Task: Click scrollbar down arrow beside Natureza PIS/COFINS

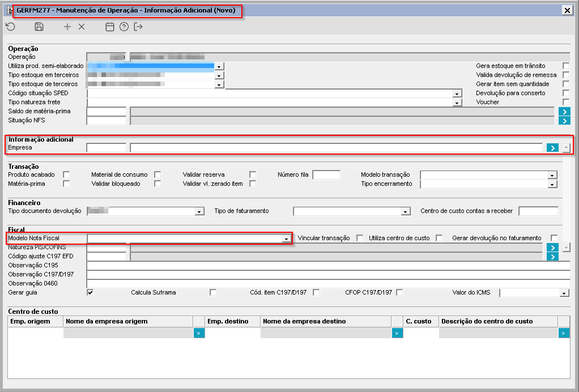Action: coord(567,247)
